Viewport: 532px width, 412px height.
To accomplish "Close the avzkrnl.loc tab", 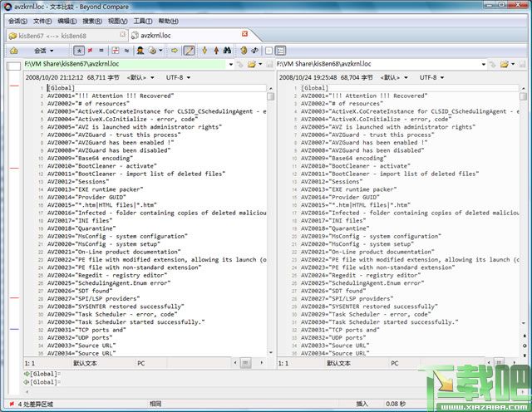I will click(x=244, y=33).
